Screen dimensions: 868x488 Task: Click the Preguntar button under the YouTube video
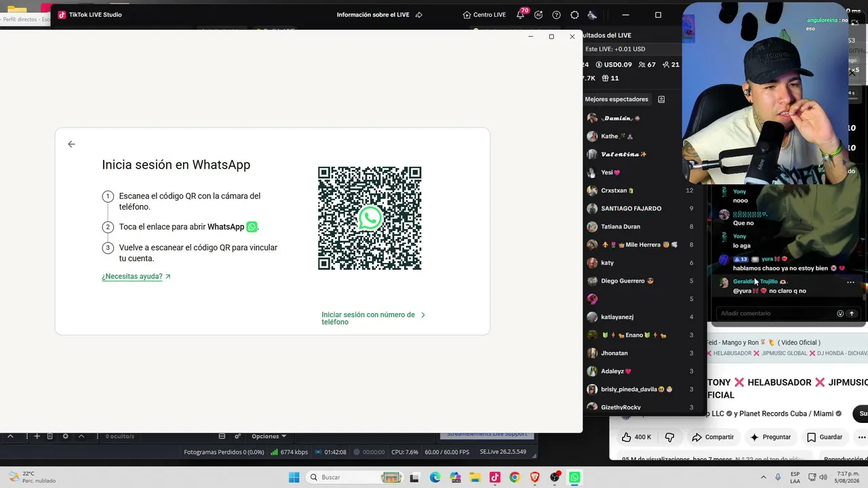coord(770,437)
